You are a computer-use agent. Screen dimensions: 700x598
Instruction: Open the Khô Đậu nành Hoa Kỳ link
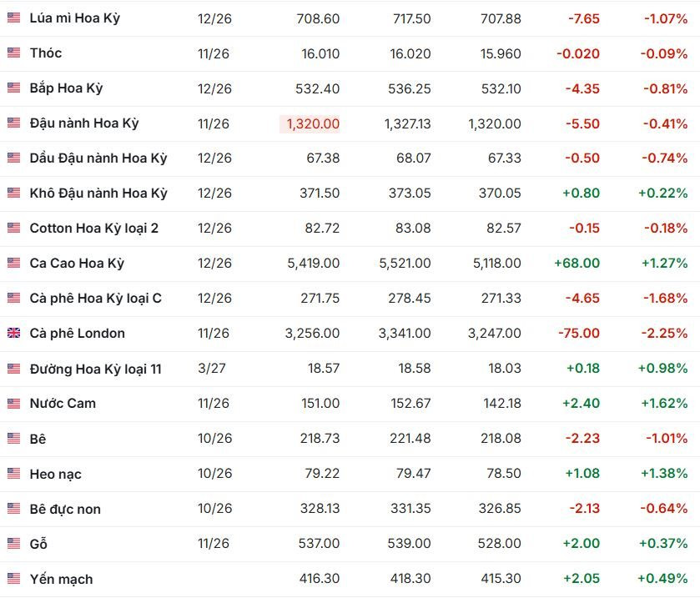point(98,193)
